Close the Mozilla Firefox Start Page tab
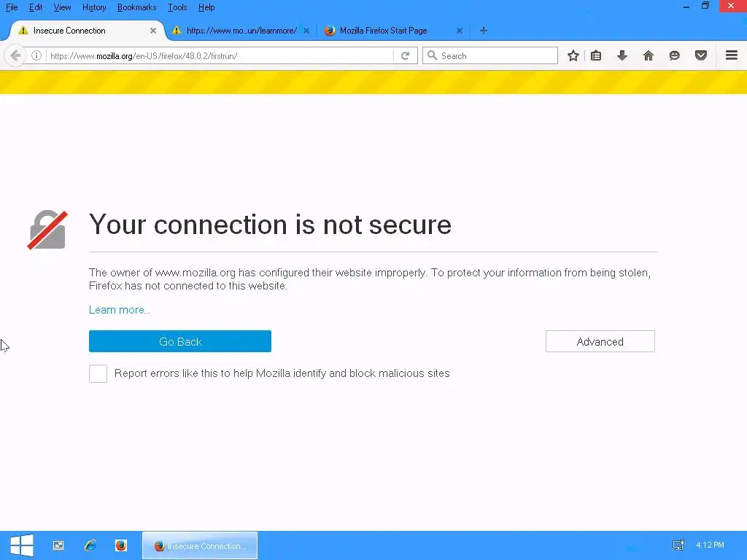 tap(460, 31)
